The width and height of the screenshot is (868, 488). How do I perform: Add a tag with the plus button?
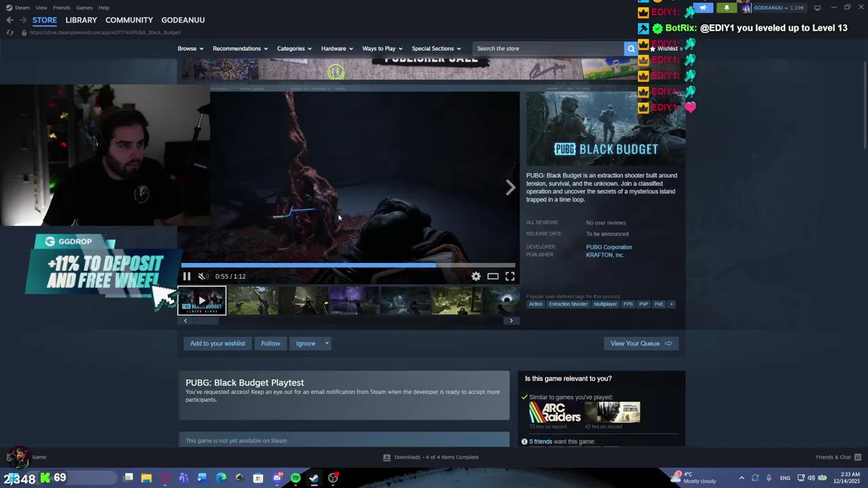point(671,304)
